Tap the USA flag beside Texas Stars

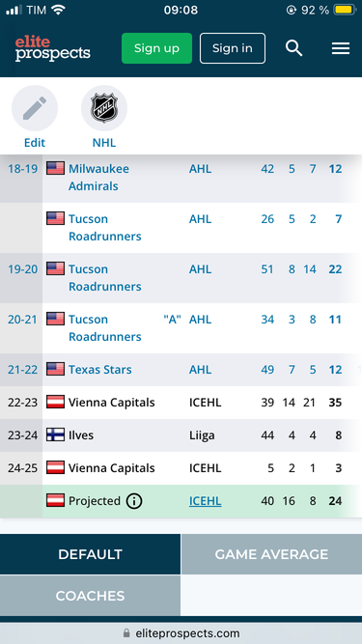pos(55,369)
